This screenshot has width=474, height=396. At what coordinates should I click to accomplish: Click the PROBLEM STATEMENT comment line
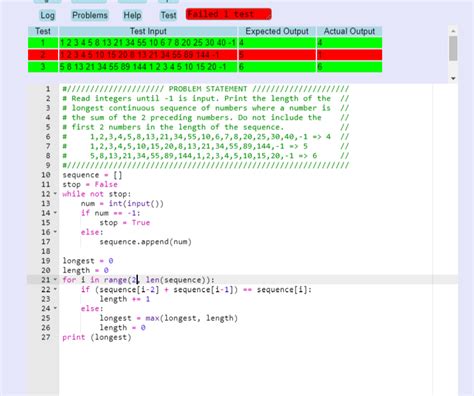click(x=206, y=89)
